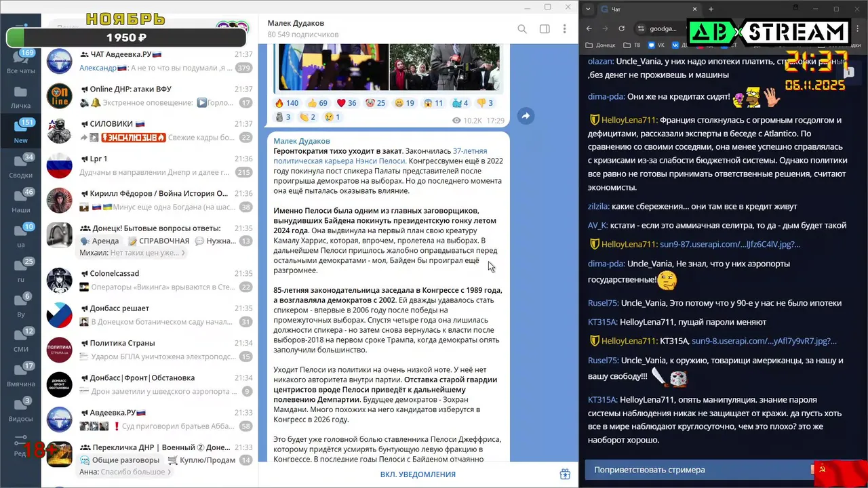868x488 pixels.
Task: Expand the 'Нет таких цен уже…' chevron
Action: 183,253
